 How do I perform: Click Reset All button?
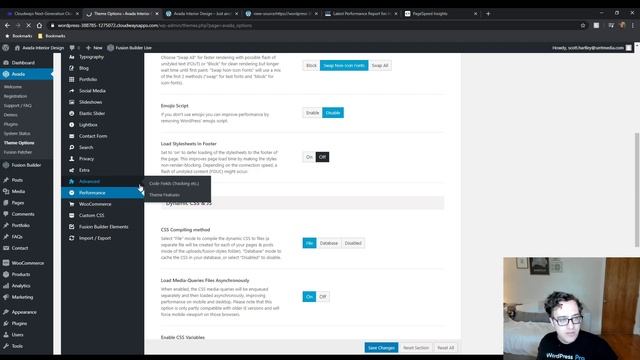(446, 348)
